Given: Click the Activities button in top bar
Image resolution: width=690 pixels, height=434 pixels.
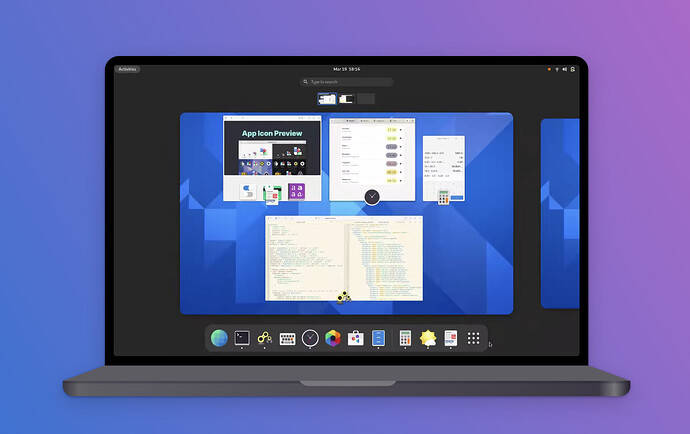Looking at the screenshot, I should (127, 69).
